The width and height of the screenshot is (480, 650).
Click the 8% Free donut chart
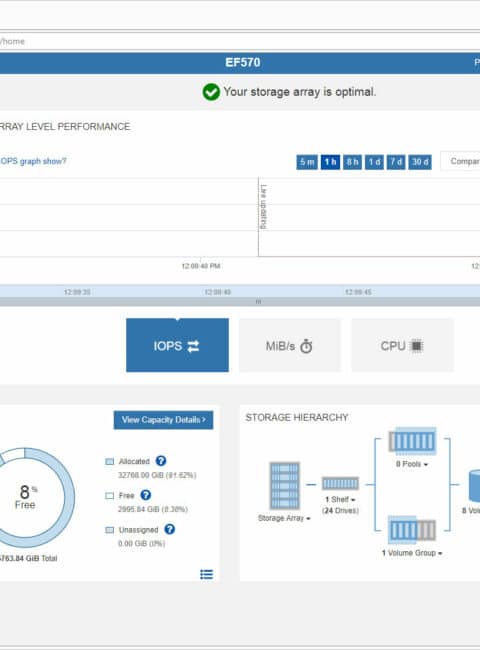click(26, 497)
